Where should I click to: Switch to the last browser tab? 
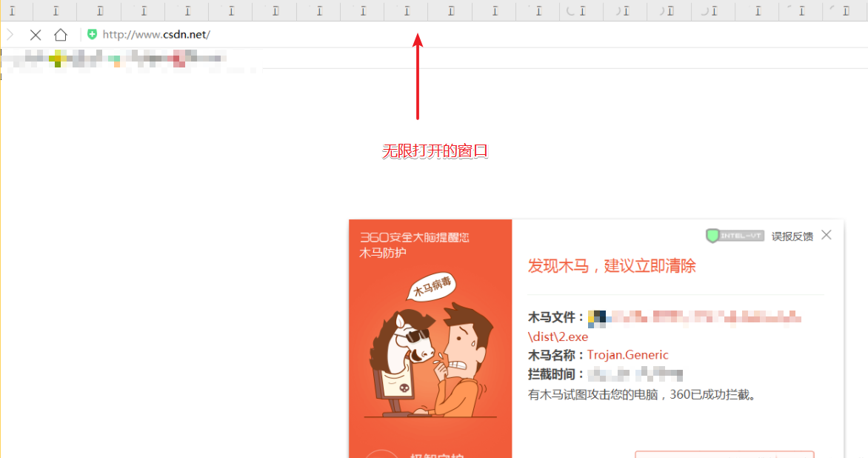pyautogui.click(x=844, y=10)
